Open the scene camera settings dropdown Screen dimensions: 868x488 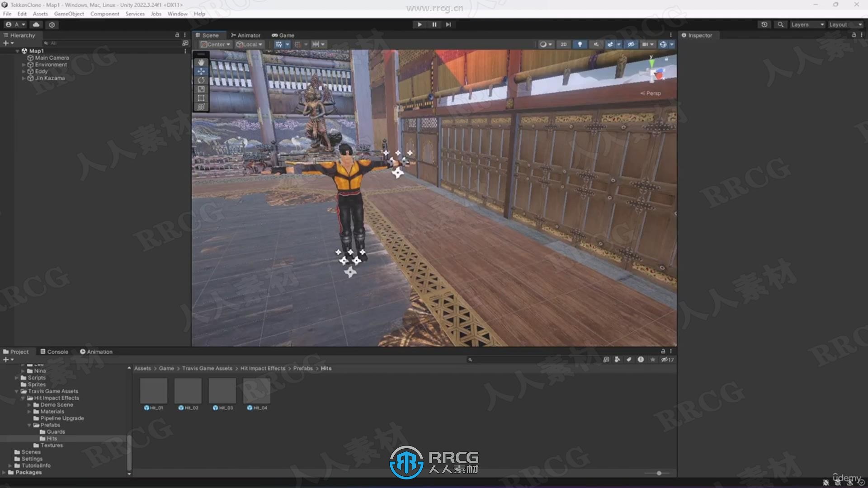click(648, 44)
